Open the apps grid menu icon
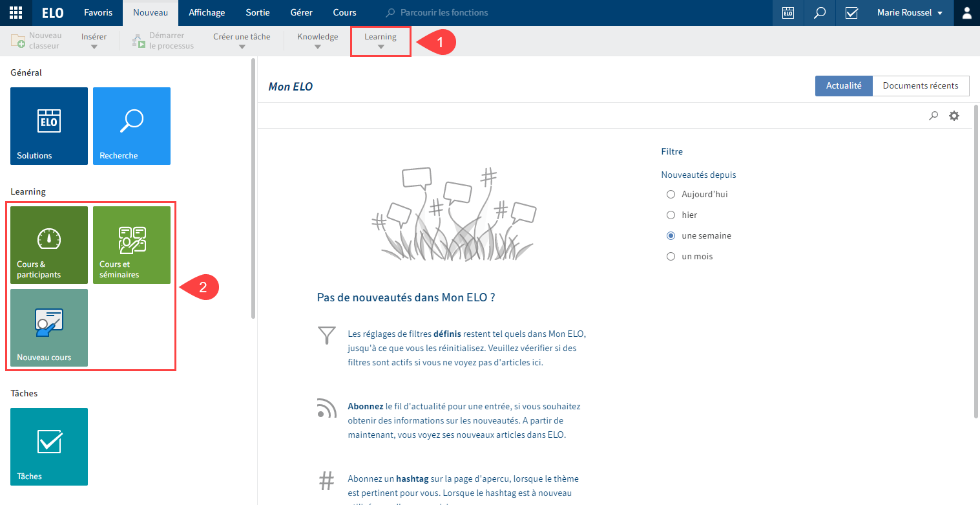The width and height of the screenshot is (980, 505). tap(16, 13)
